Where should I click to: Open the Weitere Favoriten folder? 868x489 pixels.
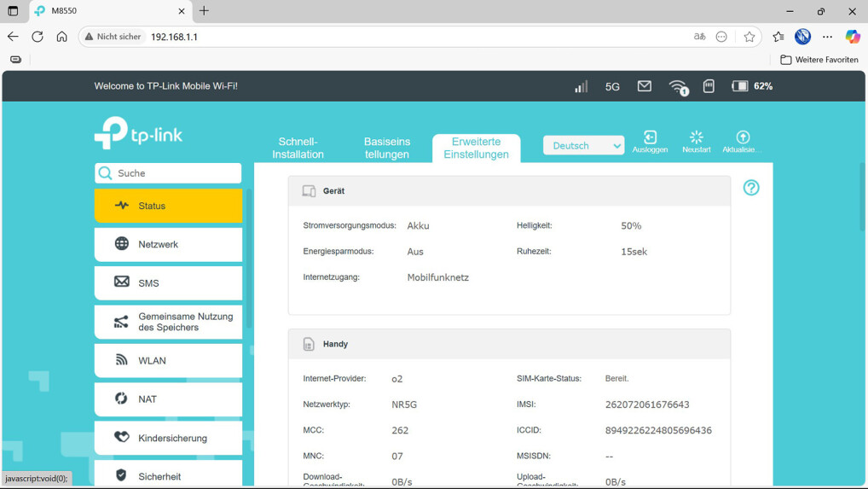(x=819, y=60)
